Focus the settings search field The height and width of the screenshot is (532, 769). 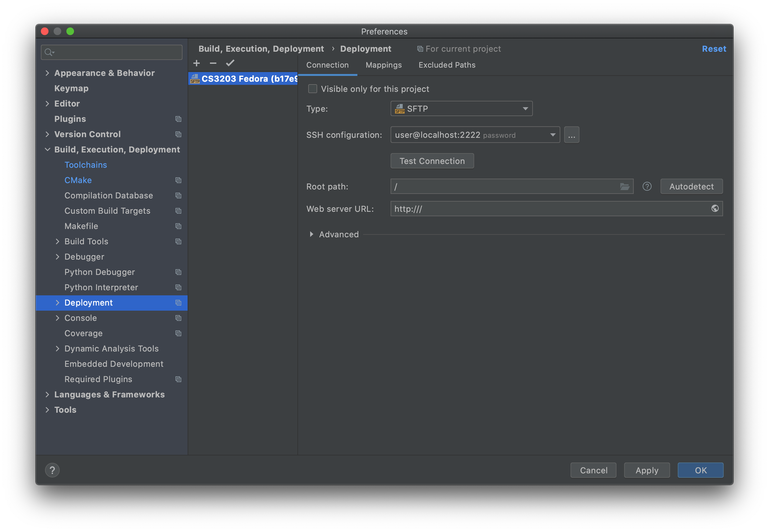point(112,52)
